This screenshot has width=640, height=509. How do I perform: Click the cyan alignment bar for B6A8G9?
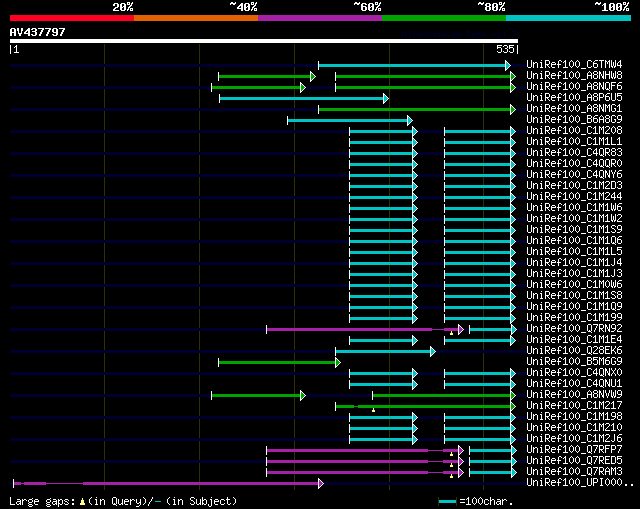pyautogui.click(x=350, y=120)
